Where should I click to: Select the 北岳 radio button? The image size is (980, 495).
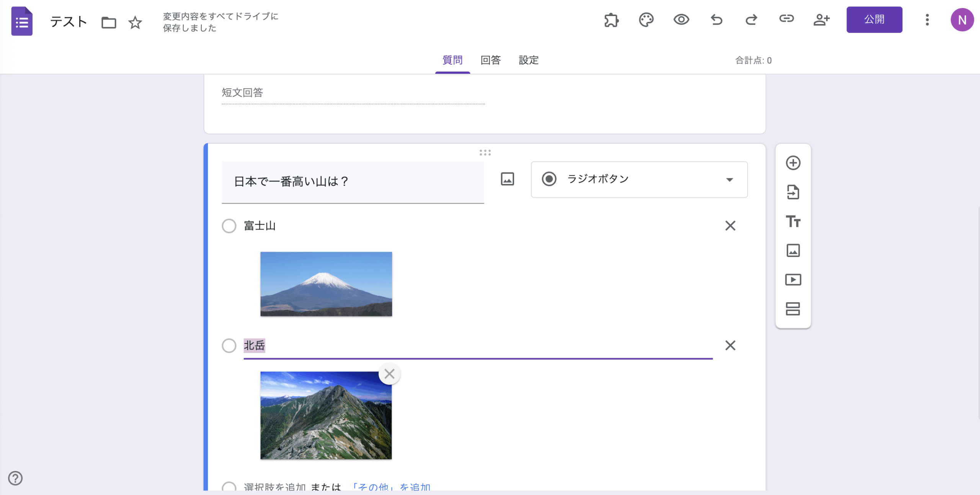(229, 346)
